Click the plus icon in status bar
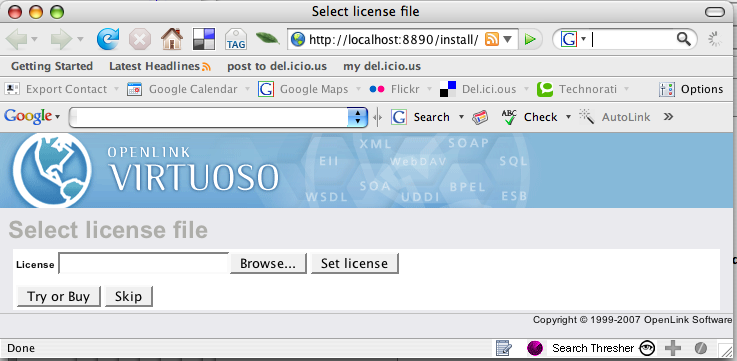The width and height of the screenshot is (737, 361). click(673, 348)
